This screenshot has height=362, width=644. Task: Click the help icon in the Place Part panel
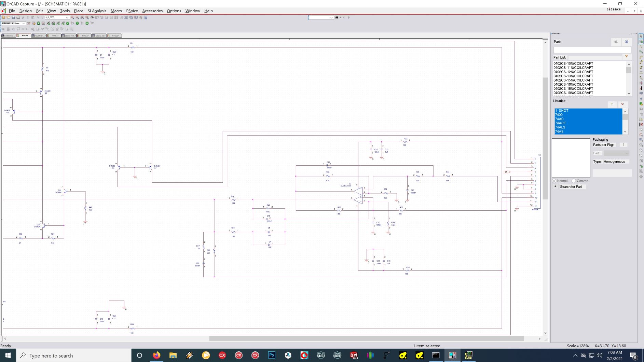[x=626, y=42]
